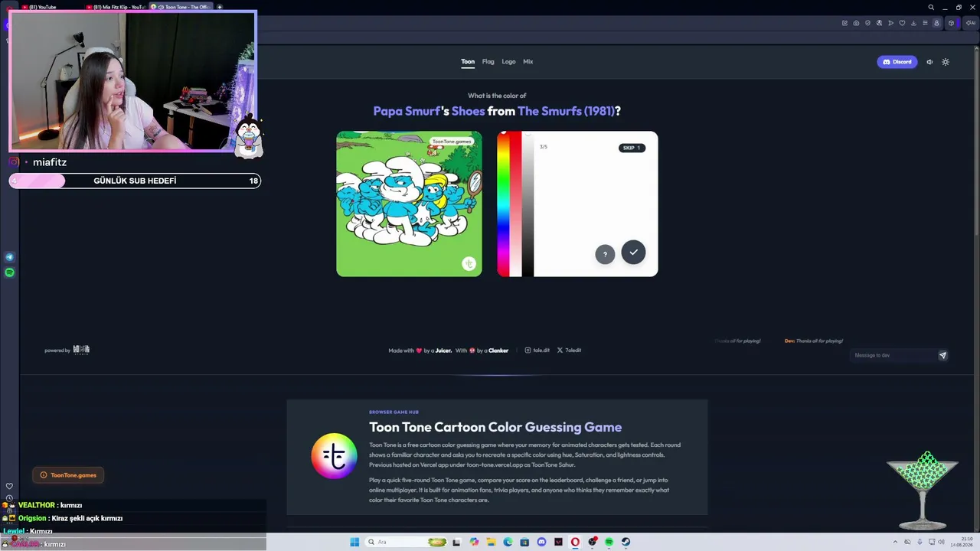Switch to the Mia Fitz Klip YouTube tab
Image resolution: width=980 pixels, height=551 pixels.
[115, 7]
